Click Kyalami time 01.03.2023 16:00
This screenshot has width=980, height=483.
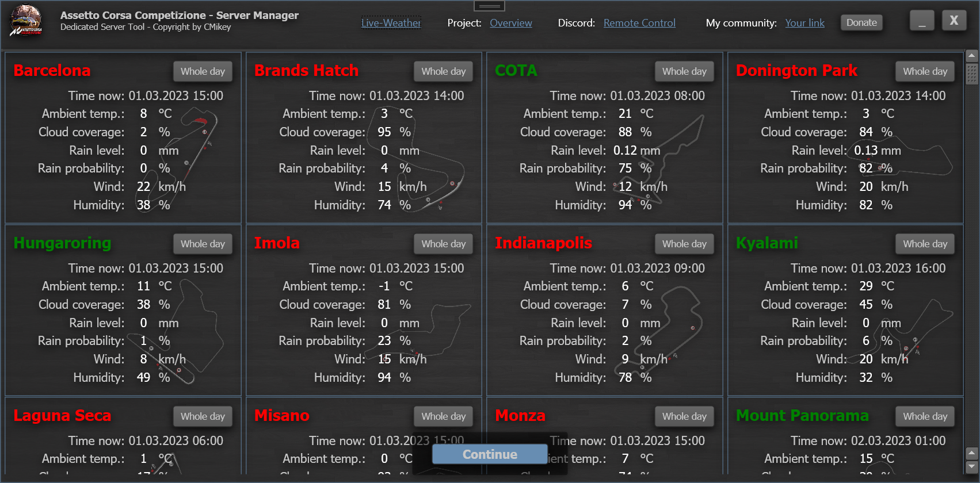[898, 268]
